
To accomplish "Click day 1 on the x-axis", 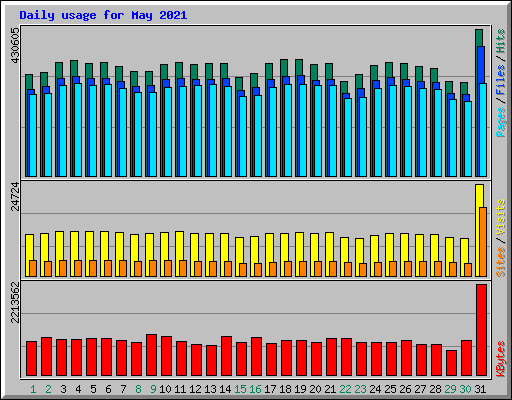I will point(33,389).
